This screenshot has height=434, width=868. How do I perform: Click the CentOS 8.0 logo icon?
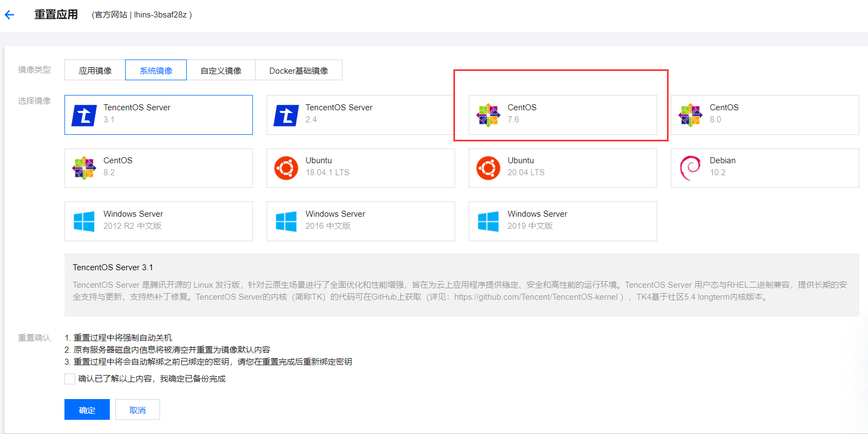point(690,115)
